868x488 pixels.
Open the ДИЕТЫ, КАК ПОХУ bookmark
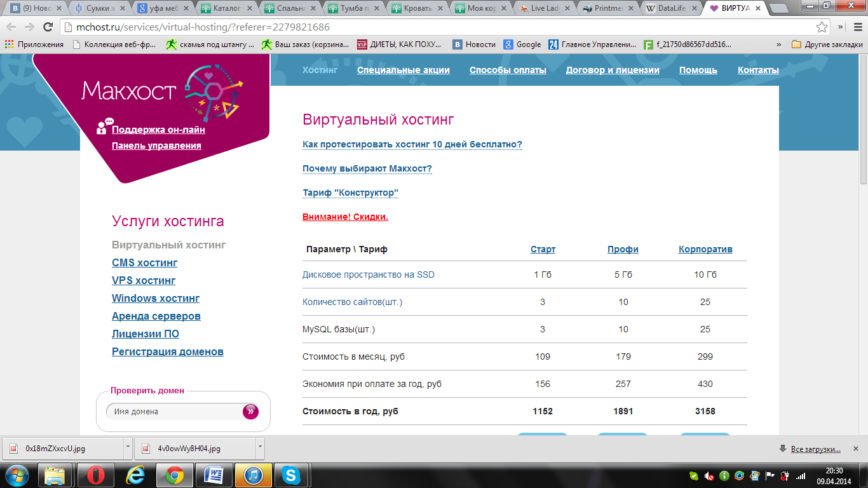pyautogui.click(x=400, y=44)
